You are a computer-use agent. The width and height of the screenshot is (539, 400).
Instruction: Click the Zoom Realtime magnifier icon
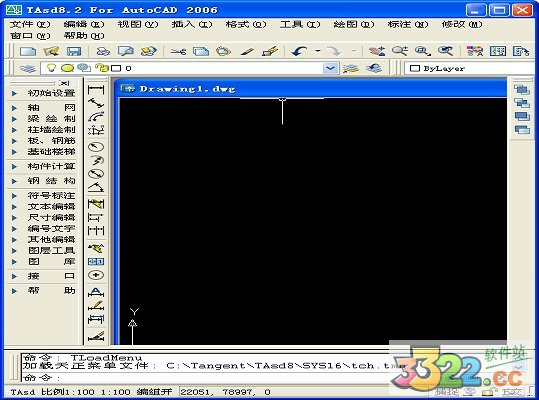[x=399, y=52]
